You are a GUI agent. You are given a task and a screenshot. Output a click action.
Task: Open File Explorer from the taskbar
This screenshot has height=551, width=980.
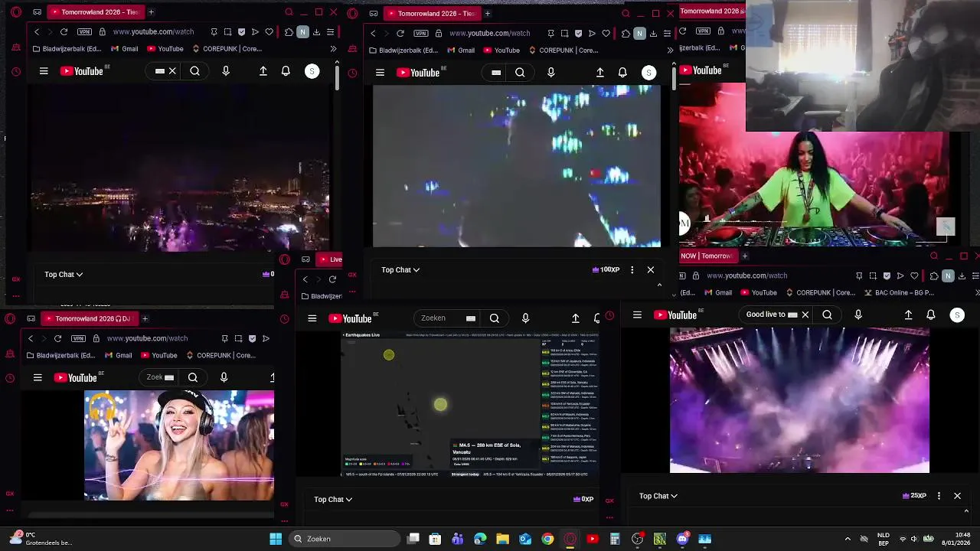(502, 539)
